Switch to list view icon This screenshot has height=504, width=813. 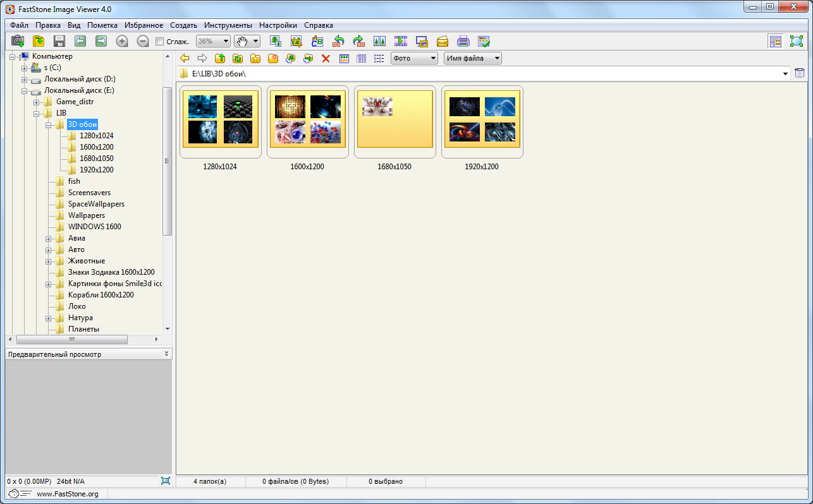point(379,58)
